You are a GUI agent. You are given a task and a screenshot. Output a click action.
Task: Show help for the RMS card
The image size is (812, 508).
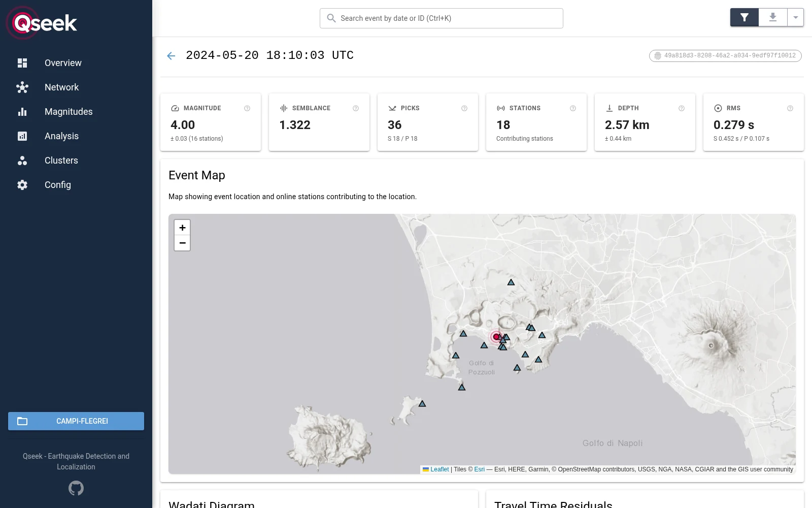(790, 108)
